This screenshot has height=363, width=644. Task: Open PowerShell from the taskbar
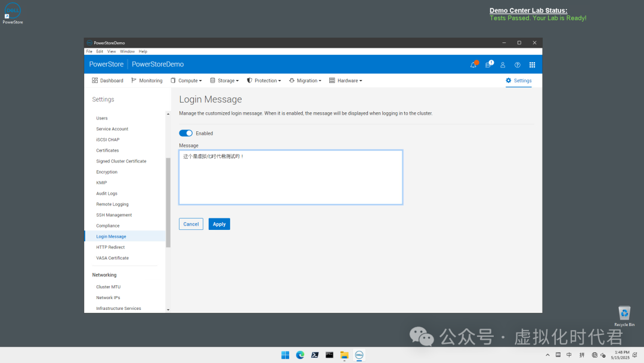click(315, 355)
